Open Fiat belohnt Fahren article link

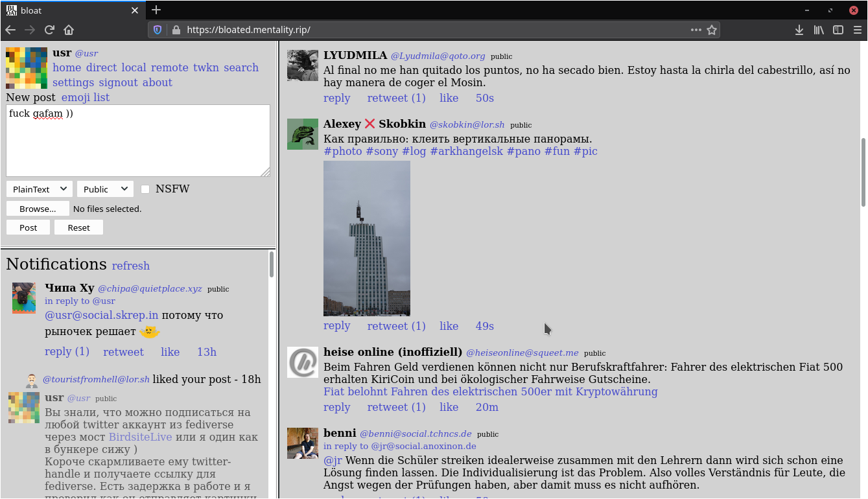pos(491,391)
